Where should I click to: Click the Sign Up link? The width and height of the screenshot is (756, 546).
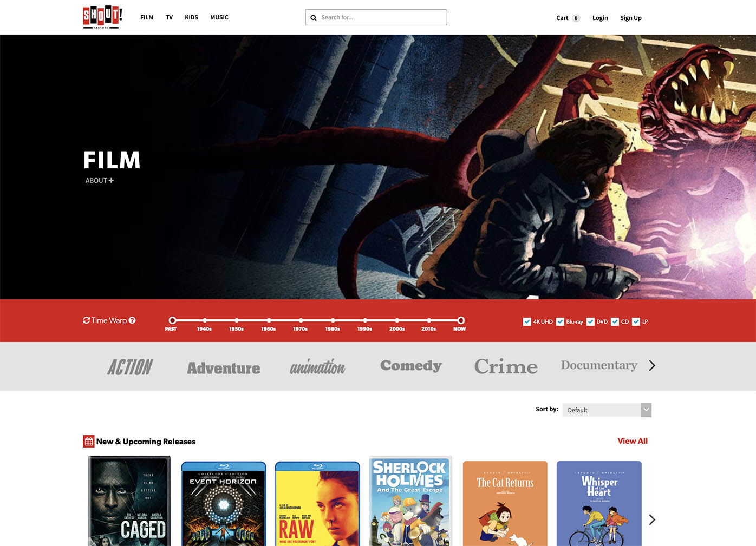[x=631, y=18]
